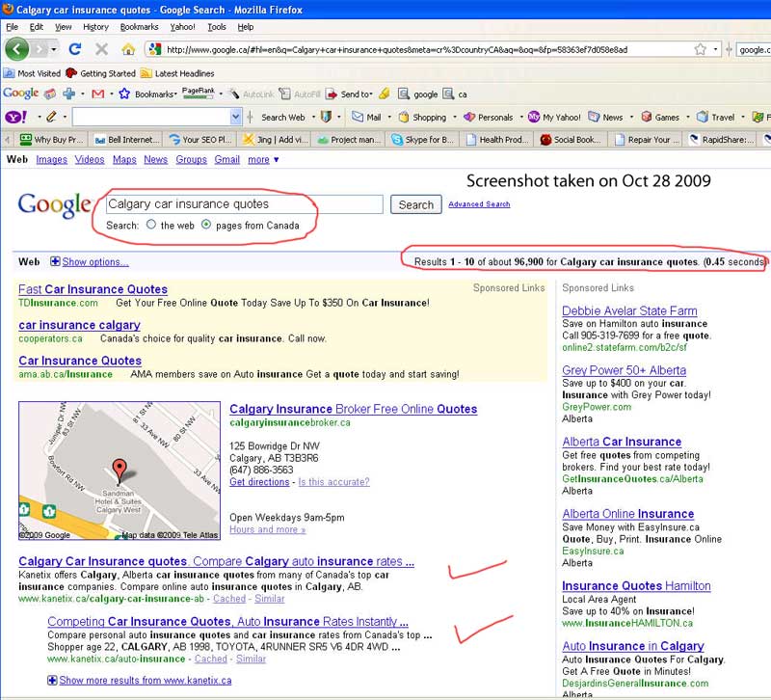Click the Yahoo! logo in Yahoo Toolbar
Viewport: 771px width, 700px height.
[x=15, y=117]
